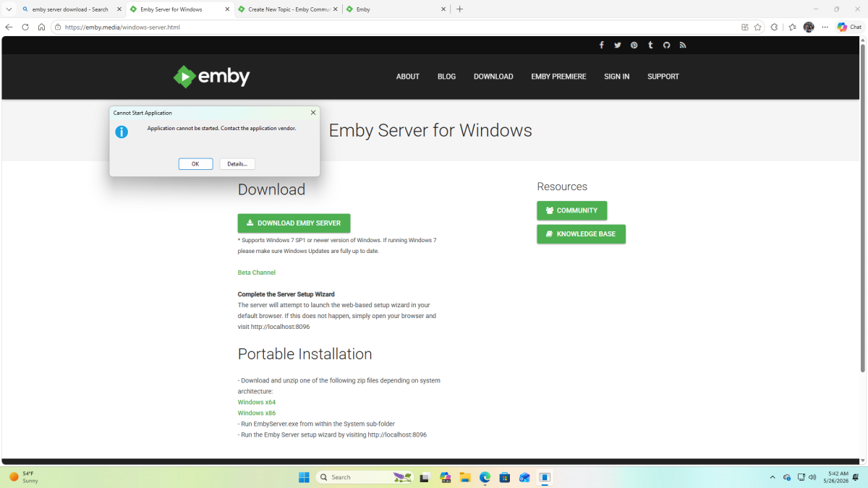Screen dimensions: 868x488
Task: Open Microsoft Edge from the taskbar
Action: tap(485, 477)
